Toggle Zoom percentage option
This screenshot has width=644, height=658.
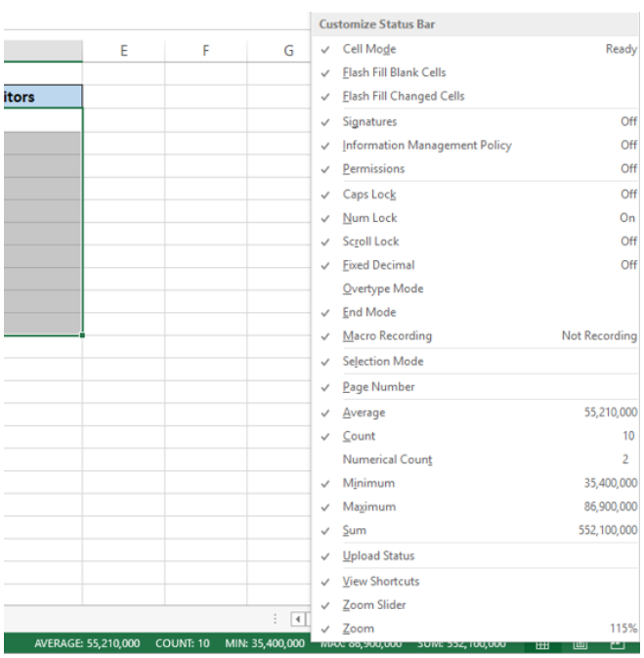pyautogui.click(x=476, y=629)
